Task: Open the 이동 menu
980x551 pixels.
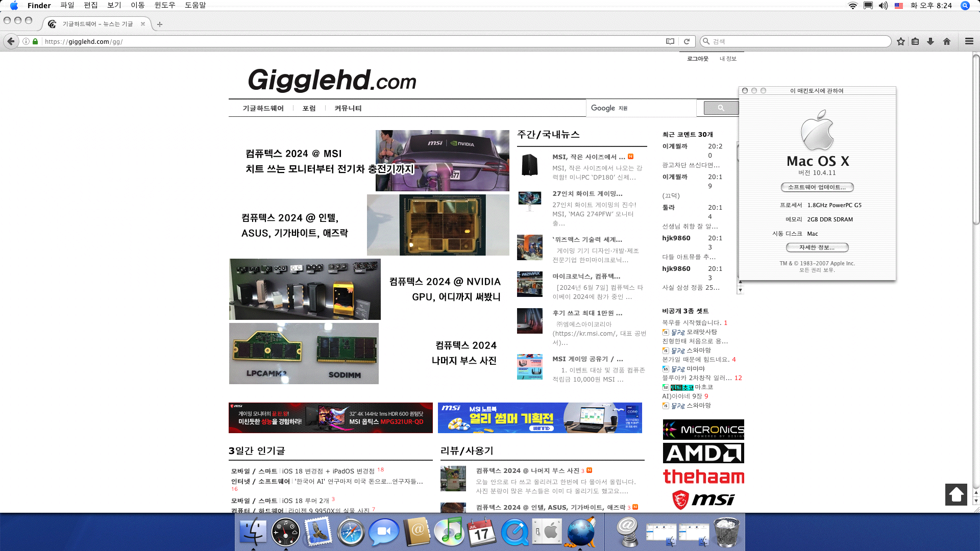Action: coord(138,5)
